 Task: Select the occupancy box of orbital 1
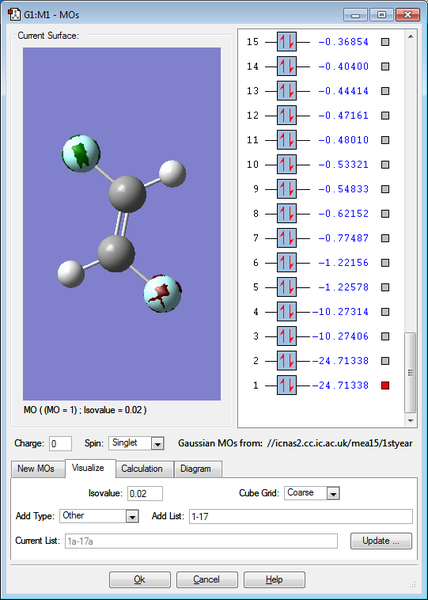[x=286, y=385]
